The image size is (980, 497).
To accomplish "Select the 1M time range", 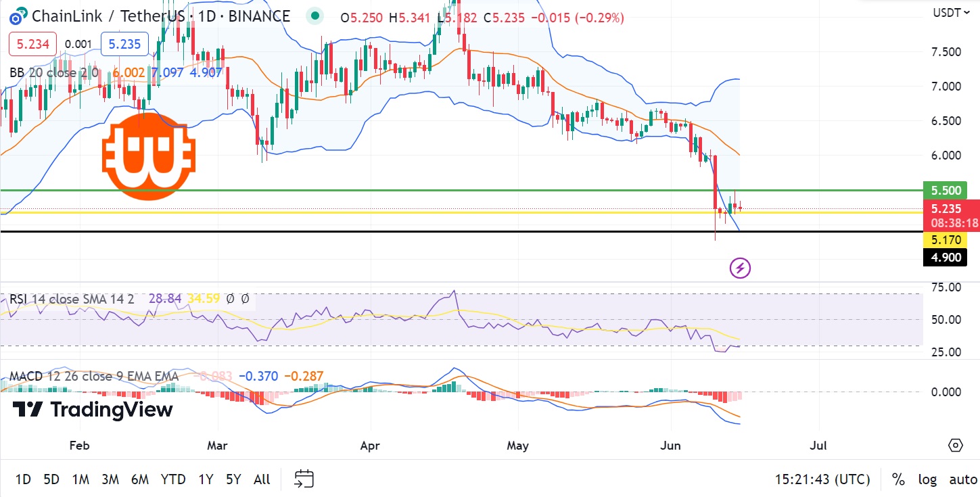I will tap(80, 479).
